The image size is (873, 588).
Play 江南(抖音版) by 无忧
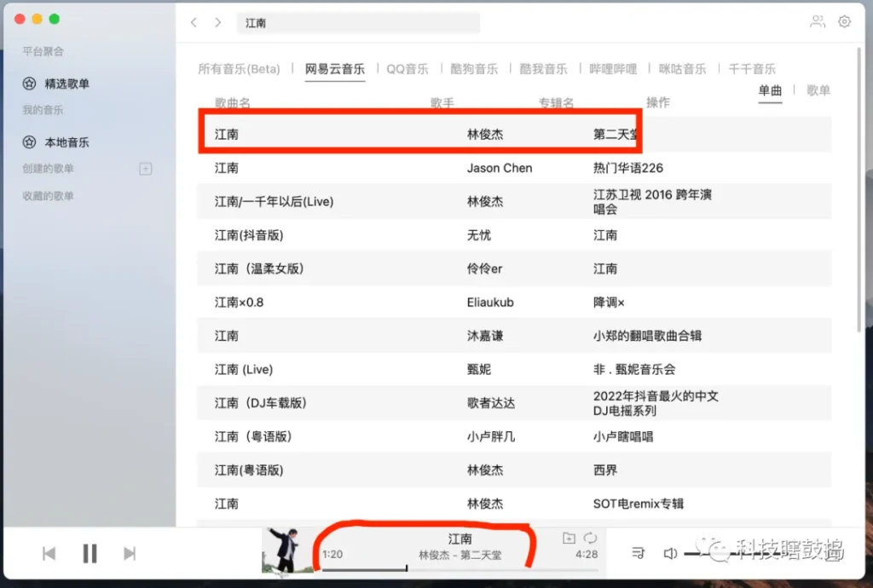pos(514,235)
